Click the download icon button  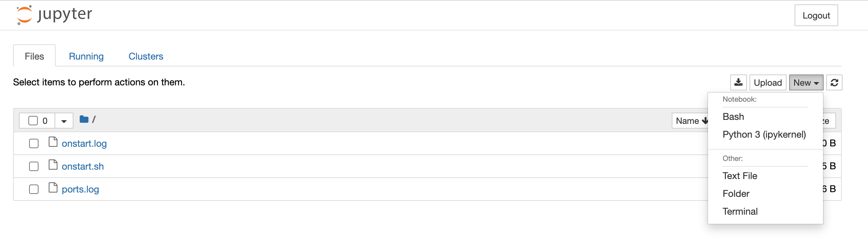pos(738,82)
